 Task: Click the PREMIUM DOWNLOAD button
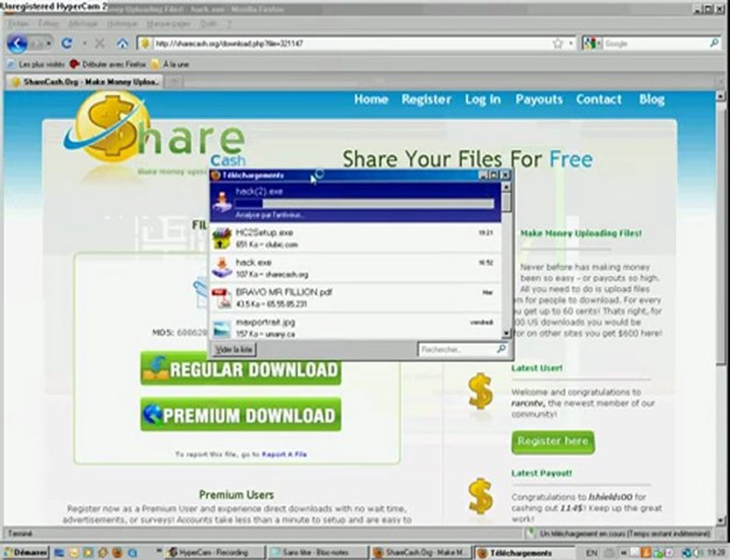pyautogui.click(x=241, y=415)
